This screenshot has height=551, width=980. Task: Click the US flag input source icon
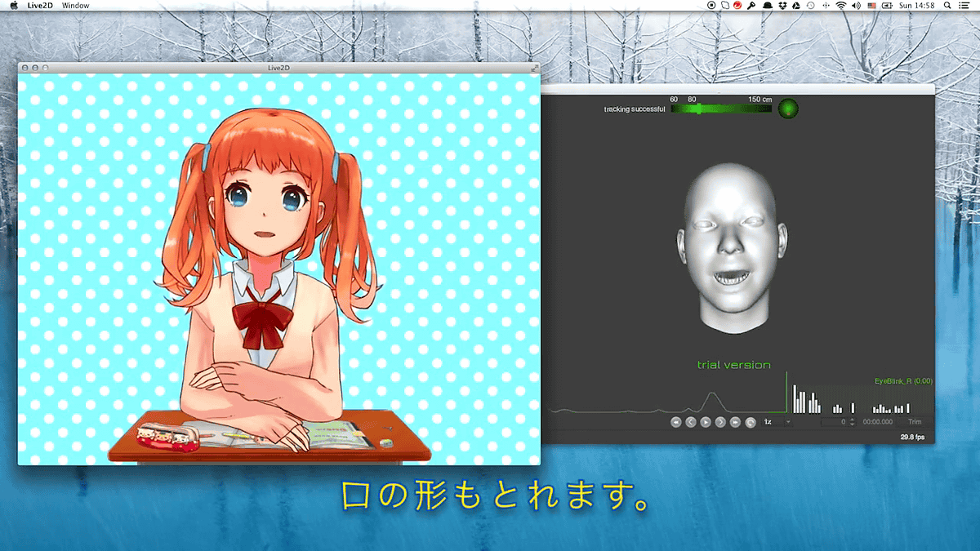[x=871, y=6]
